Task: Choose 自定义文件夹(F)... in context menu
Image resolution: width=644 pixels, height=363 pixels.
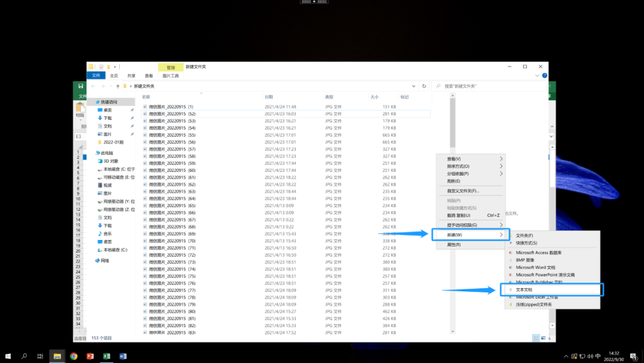Action: 470,190
